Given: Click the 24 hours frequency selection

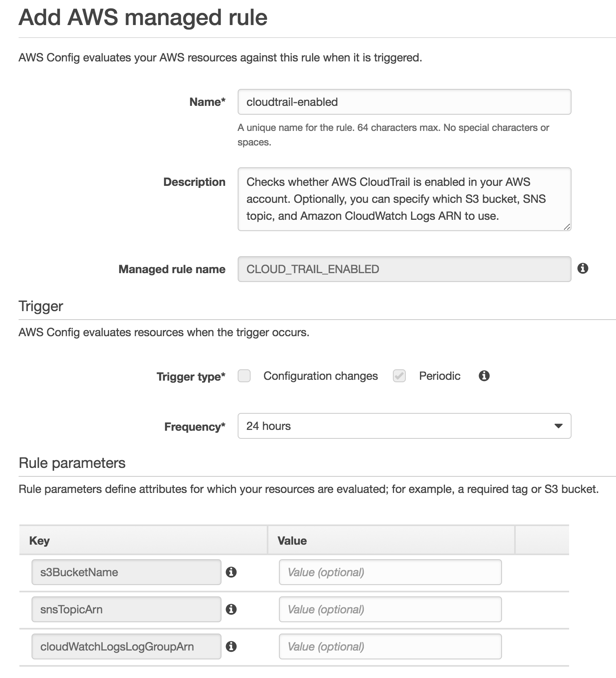Looking at the screenshot, I should [269, 426].
